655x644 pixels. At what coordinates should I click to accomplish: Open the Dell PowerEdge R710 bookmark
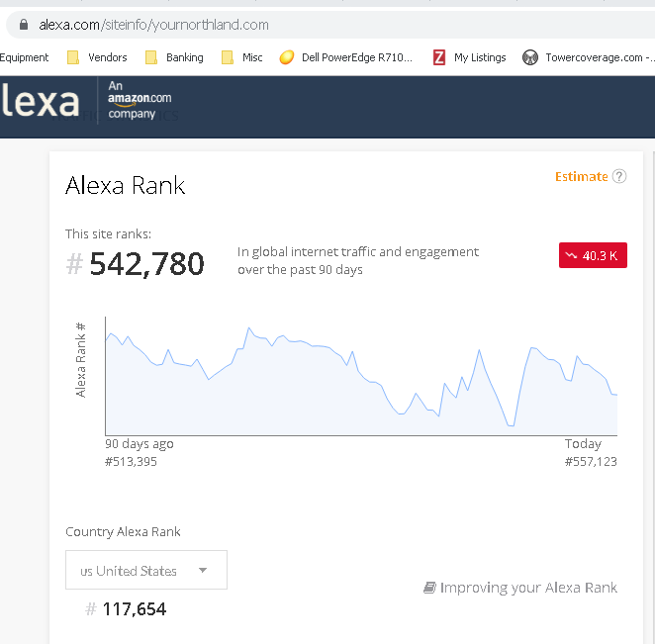click(345, 57)
